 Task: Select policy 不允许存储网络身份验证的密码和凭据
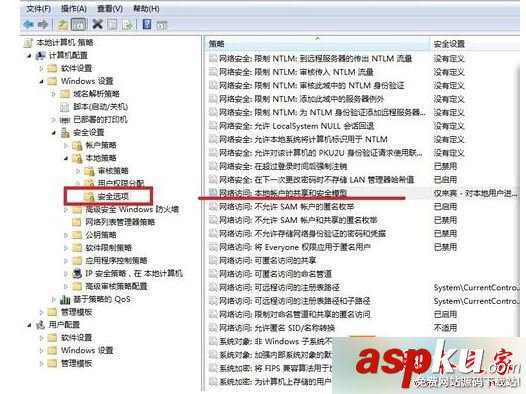(302, 233)
